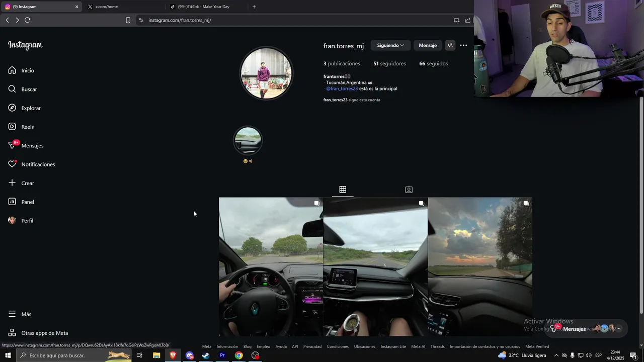This screenshot has width=644, height=362.
Task: Click Crear to make a post
Action: [21, 183]
